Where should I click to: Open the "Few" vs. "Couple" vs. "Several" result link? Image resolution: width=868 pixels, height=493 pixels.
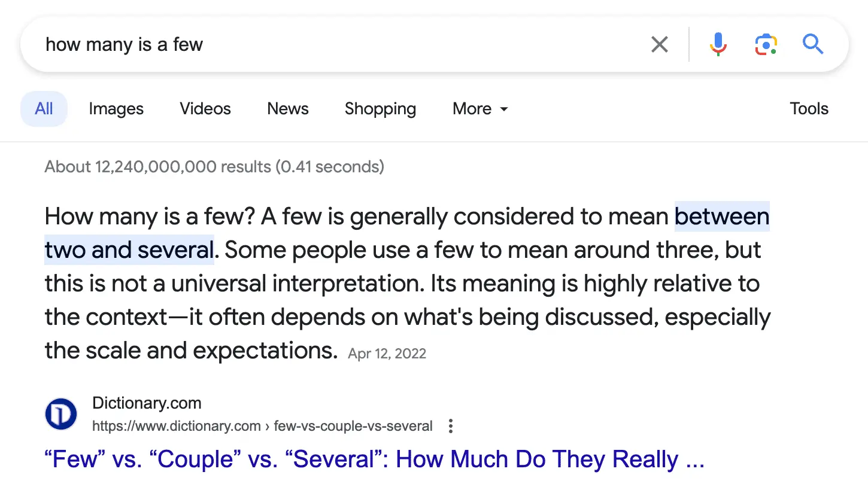374,459
